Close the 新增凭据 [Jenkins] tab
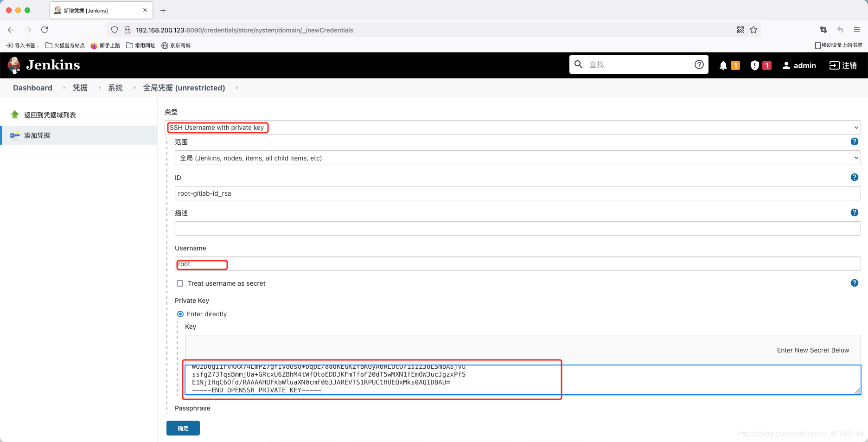 pyautogui.click(x=145, y=10)
